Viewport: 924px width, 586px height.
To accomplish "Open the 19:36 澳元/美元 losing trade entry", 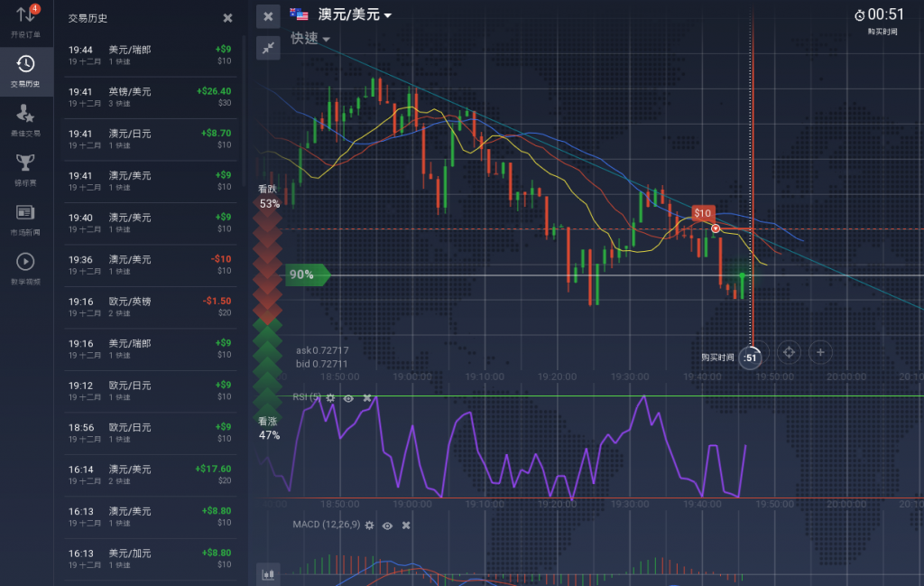I will [150, 265].
